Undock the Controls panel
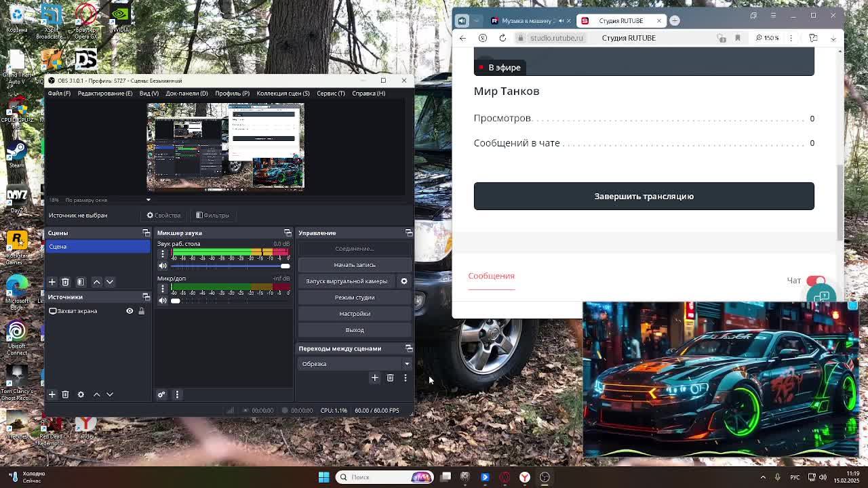Viewport: 868px width, 488px height. [409, 233]
